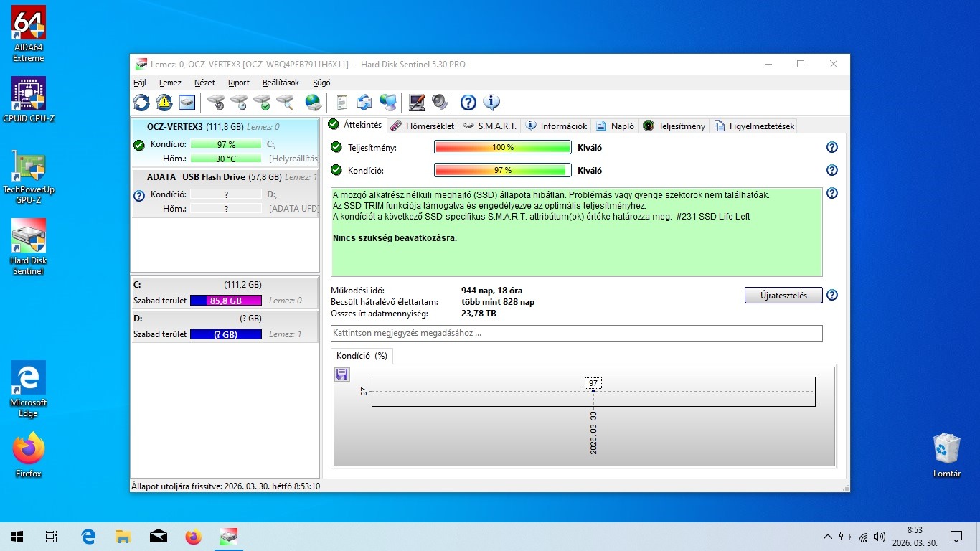Click the Kondíció 97 % gradient bar
The image size is (980, 551).
point(503,170)
